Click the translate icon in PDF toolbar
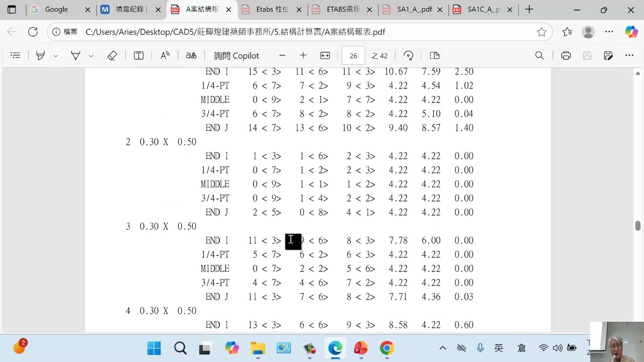Screen dimensions: 644x362 (x=191, y=56)
